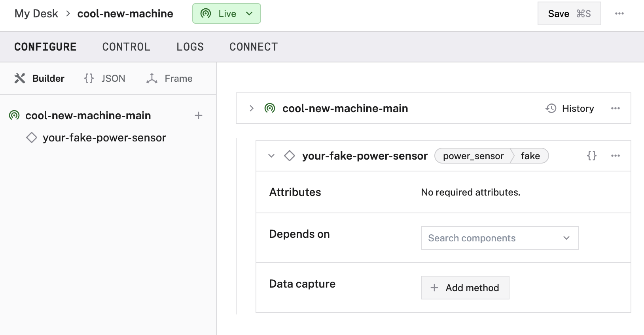The width and height of the screenshot is (644, 335).
Task: Select your-fake-power-sensor in the sidebar tree
Action: pos(104,137)
